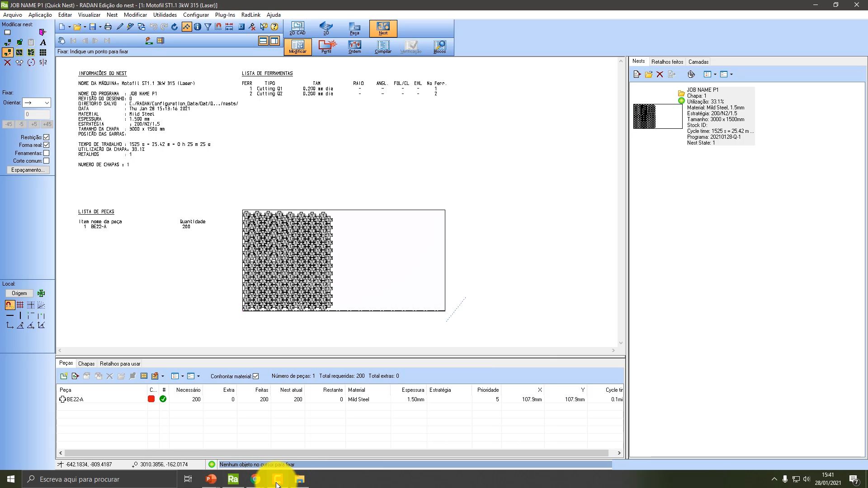Viewport: 868px width, 488px height.
Task: Switch to the Retalhos para usar tab
Action: pyautogui.click(x=120, y=363)
